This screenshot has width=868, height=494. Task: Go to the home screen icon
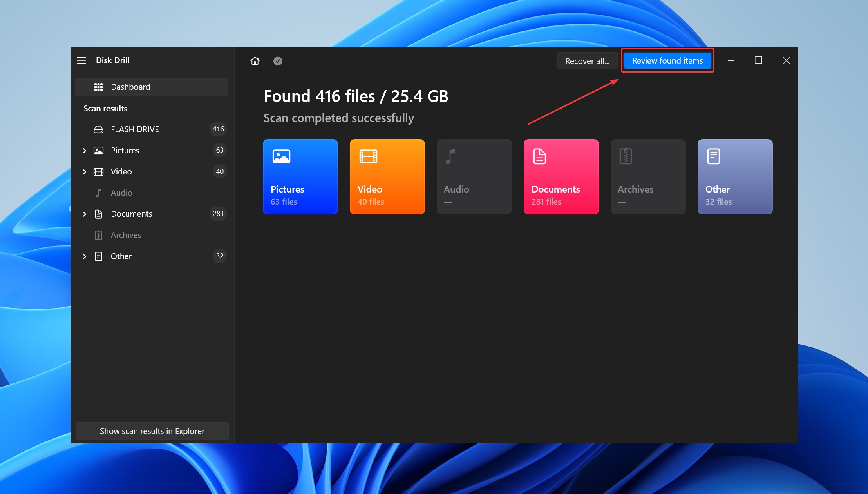point(255,61)
